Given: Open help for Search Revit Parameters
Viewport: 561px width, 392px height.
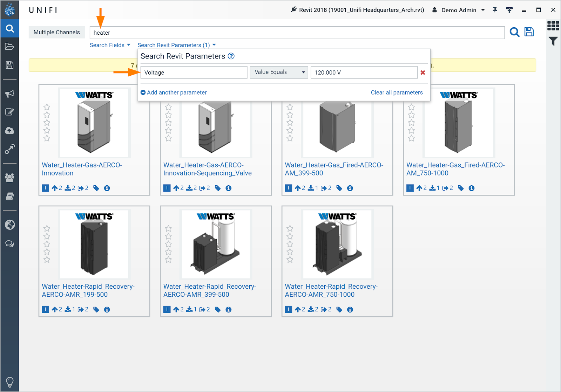Looking at the screenshot, I should pyautogui.click(x=231, y=56).
